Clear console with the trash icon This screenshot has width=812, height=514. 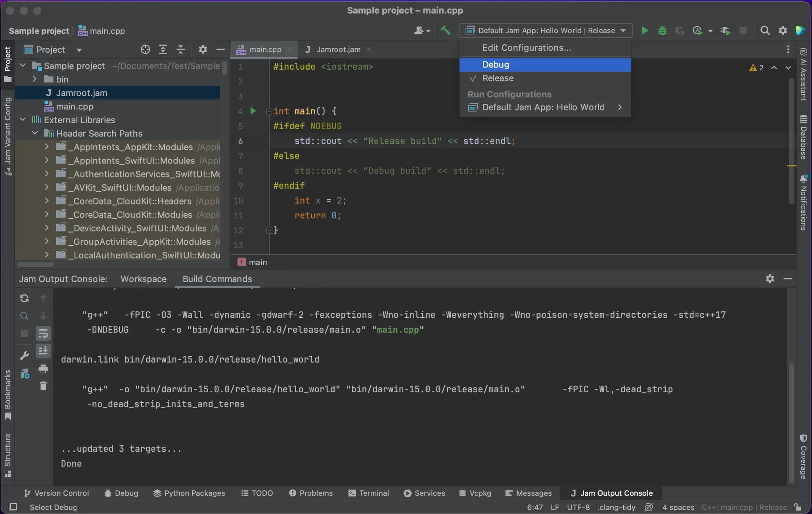click(43, 386)
